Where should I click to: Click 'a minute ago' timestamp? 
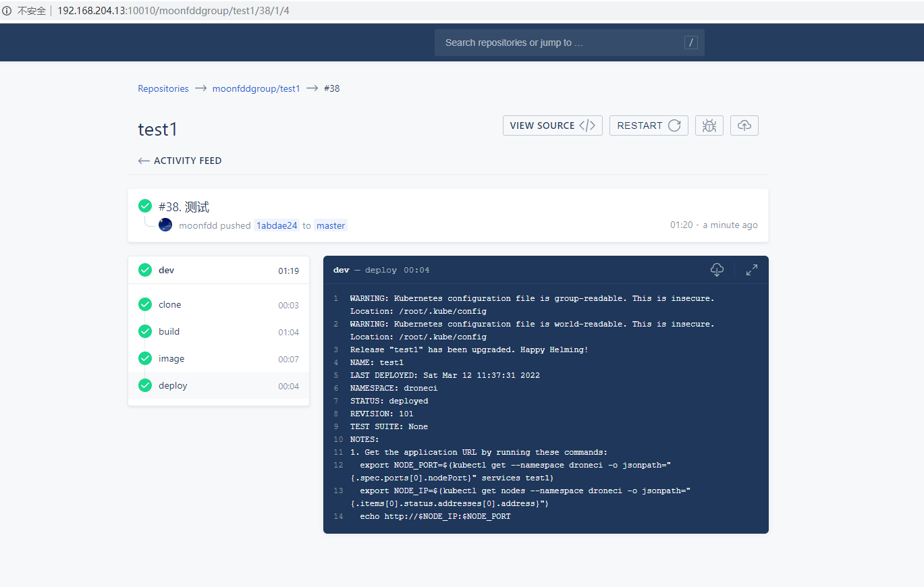coord(730,225)
